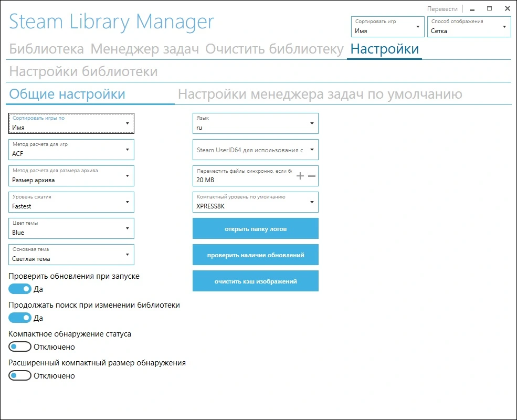
Task: Increase sync file move size with plus icon
Action: pyautogui.click(x=300, y=176)
